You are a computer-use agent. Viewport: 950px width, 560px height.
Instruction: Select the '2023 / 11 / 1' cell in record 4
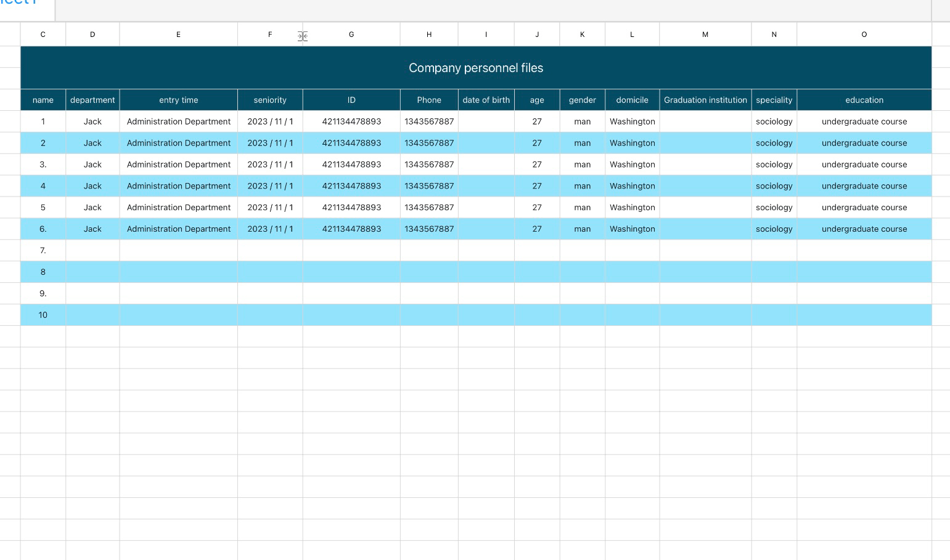tap(270, 186)
